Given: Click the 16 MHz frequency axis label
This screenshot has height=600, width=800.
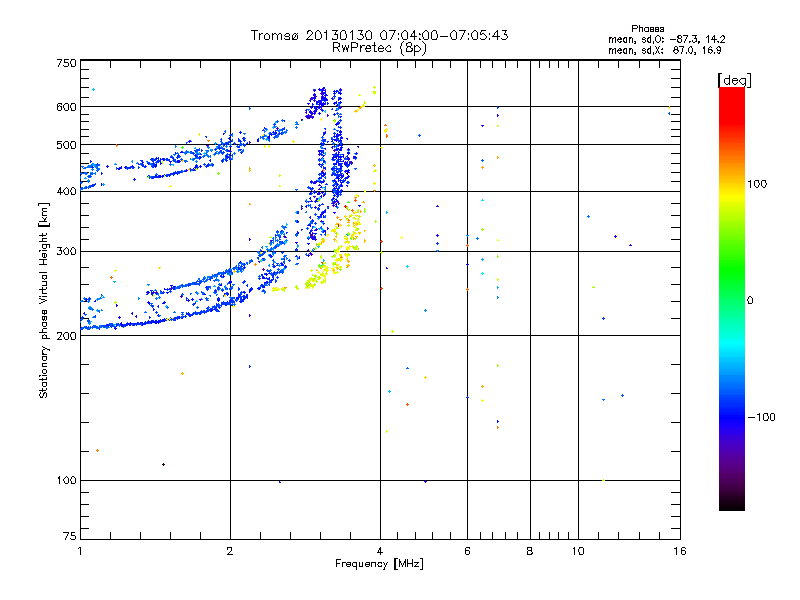Looking at the screenshot, I should click(680, 551).
